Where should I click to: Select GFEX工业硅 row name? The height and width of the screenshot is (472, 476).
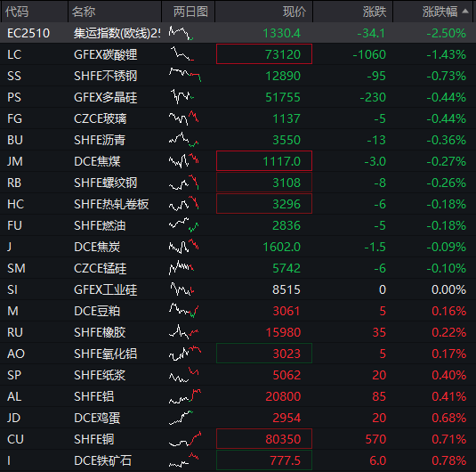[105, 289]
